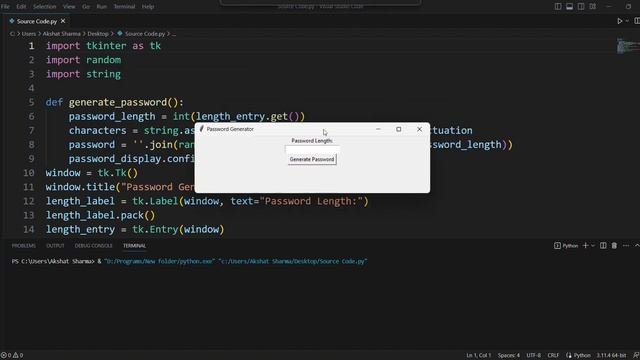Click 'import random' on line 2
640x360 pixels.
point(83,60)
